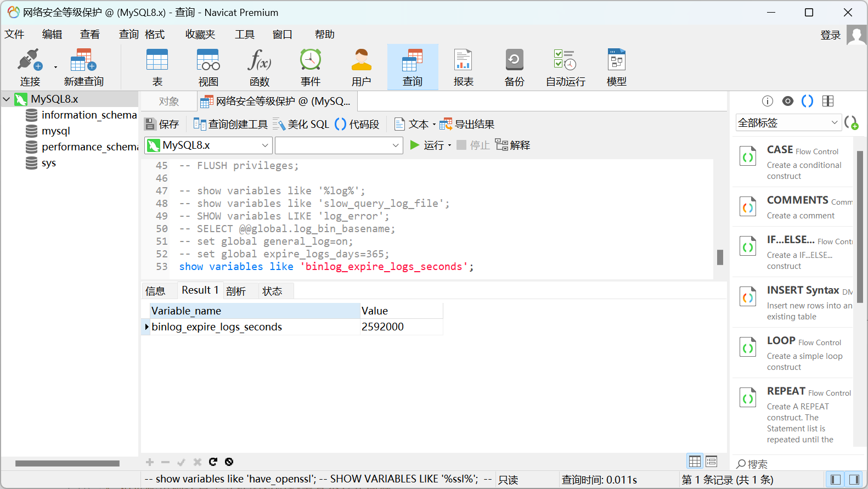Click the Function (函数) toolbar icon
The width and height of the screenshot is (868, 489).
click(x=259, y=67)
